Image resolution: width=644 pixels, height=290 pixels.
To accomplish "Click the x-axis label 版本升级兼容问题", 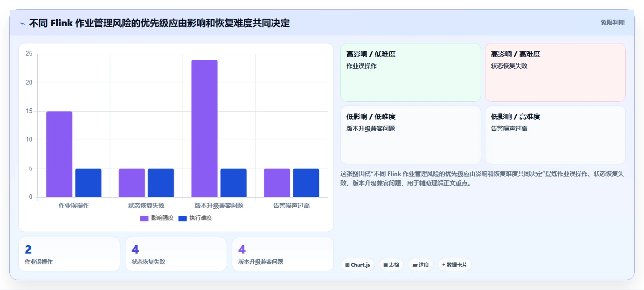I will [219, 205].
